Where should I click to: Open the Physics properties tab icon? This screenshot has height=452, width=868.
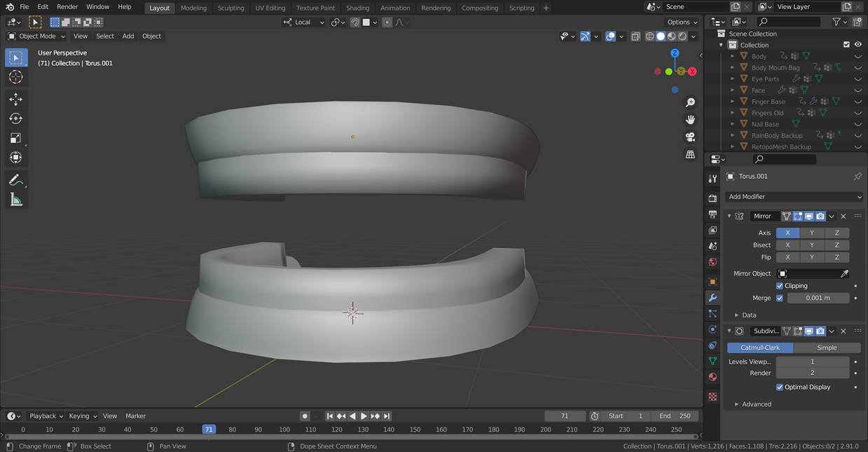coord(712,329)
